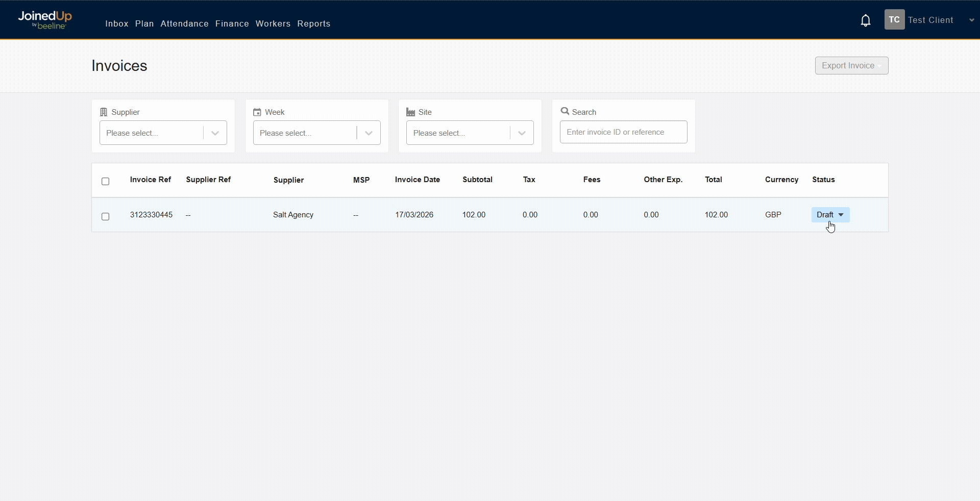Click the Site factory icon
Viewport: 980px width, 501px height.
tap(410, 112)
